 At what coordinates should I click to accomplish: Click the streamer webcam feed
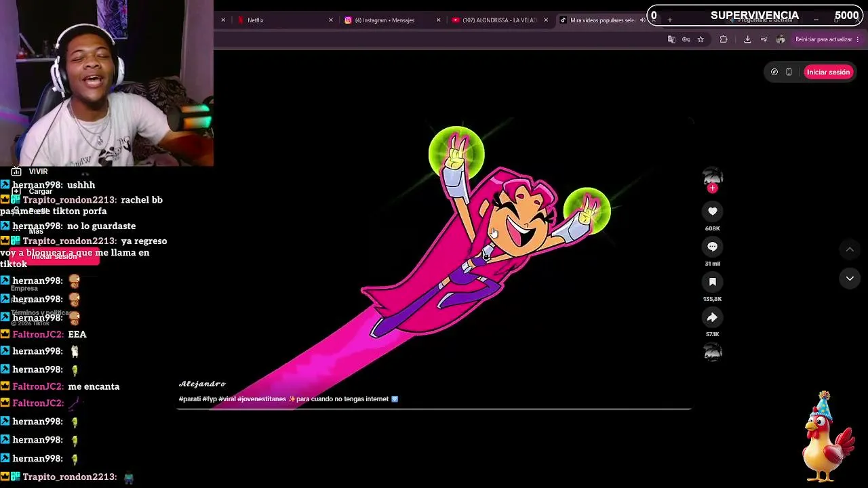[106, 83]
